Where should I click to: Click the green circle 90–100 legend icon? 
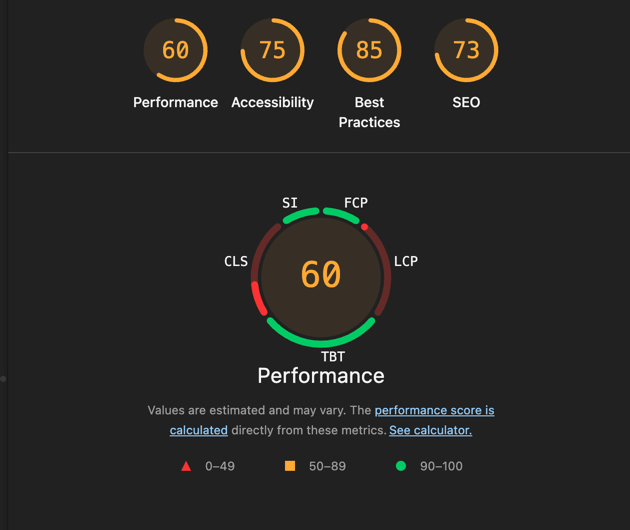click(401, 466)
